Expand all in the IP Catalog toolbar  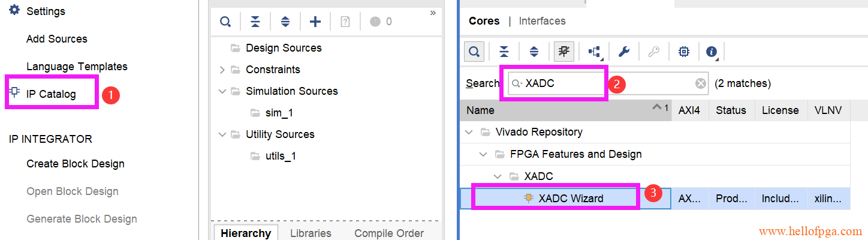534,52
